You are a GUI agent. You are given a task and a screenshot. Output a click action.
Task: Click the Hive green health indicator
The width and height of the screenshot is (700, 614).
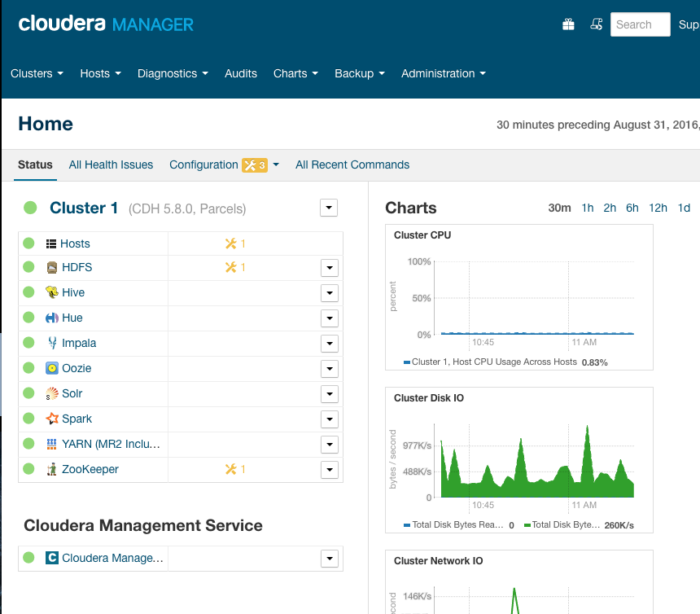pyautogui.click(x=28, y=292)
